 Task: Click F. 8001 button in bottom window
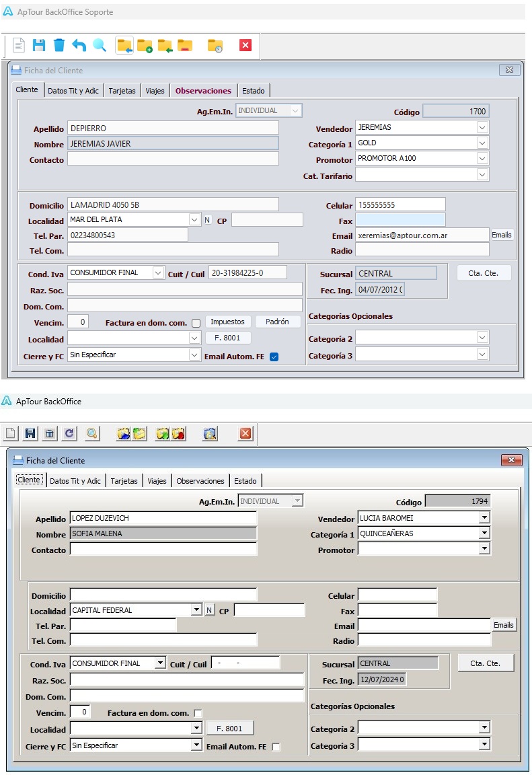tap(230, 729)
